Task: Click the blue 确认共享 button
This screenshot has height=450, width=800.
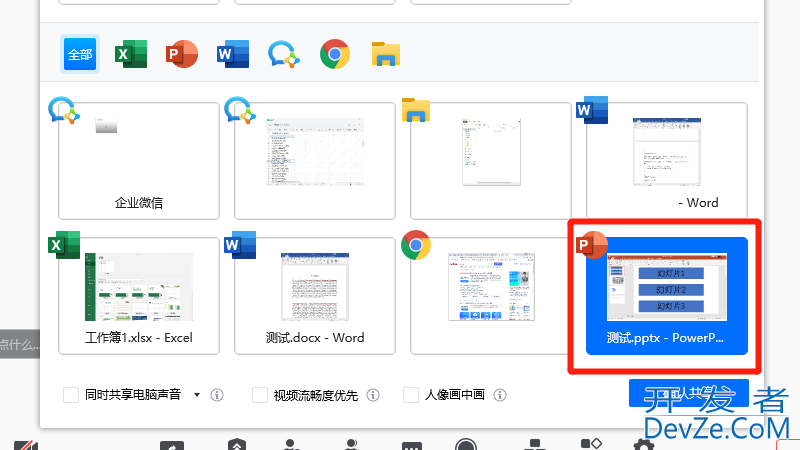Action: click(689, 393)
